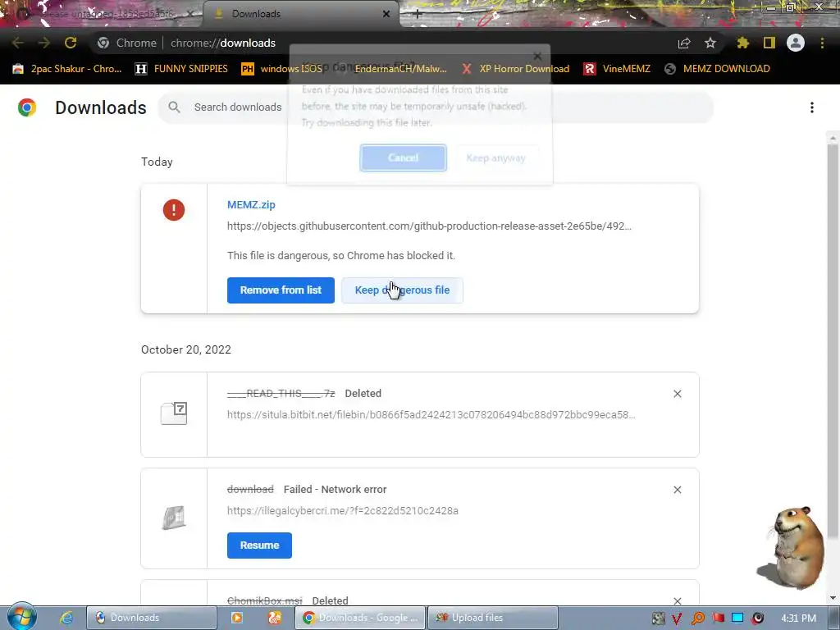
Task: Click the 'Today' date heading
Action: point(157,162)
